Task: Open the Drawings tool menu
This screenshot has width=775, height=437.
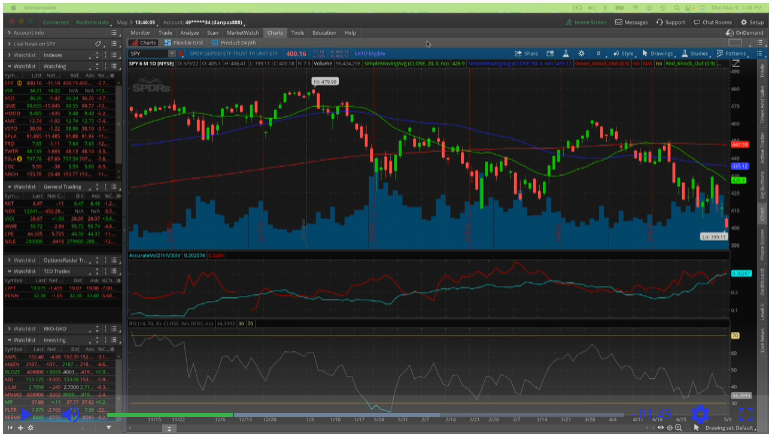Action: tap(658, 53)
